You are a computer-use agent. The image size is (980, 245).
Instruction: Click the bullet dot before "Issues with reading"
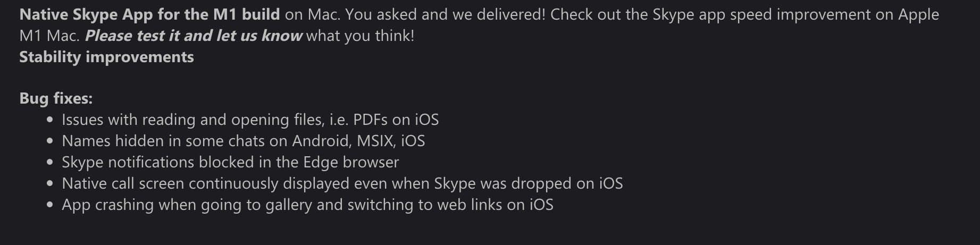coord(50,120)
